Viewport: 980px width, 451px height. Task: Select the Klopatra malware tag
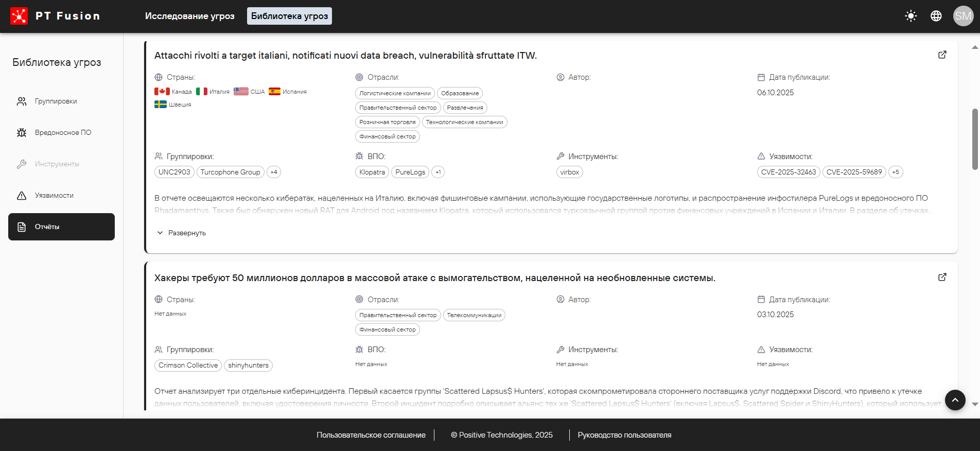[x=372, y=172]
